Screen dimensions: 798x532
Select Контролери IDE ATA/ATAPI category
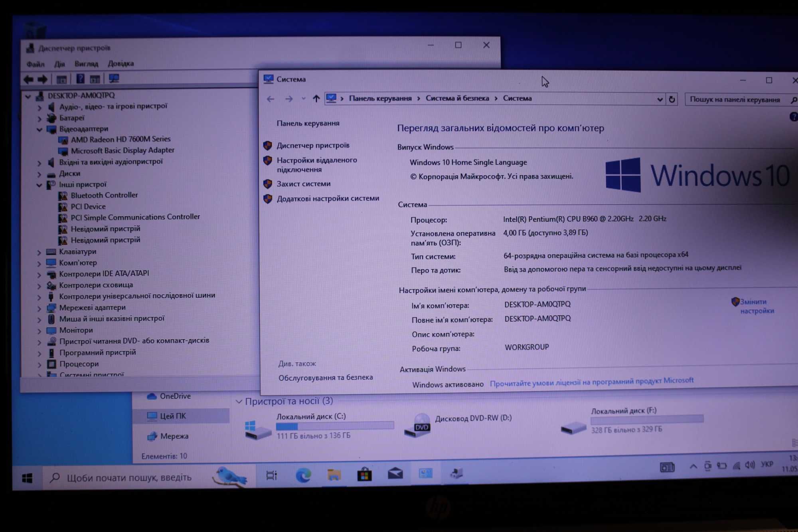tap(104, 274)
